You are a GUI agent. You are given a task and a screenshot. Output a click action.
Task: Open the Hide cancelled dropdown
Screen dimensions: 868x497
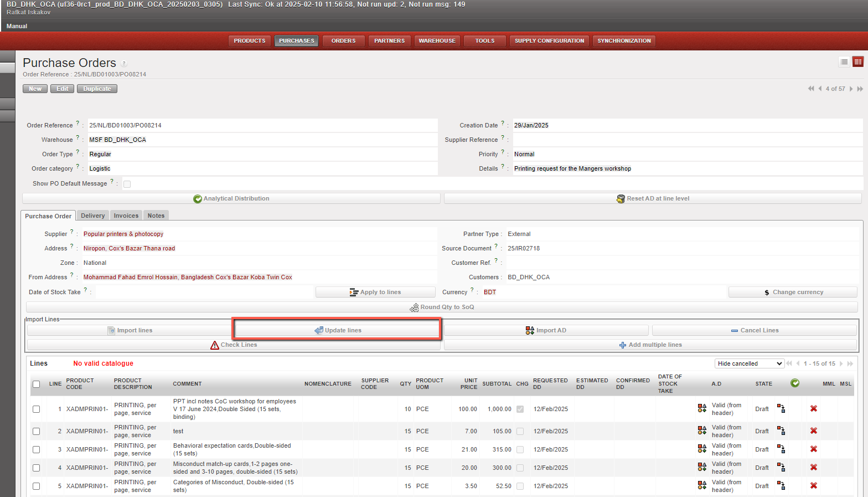click(749, 363)
